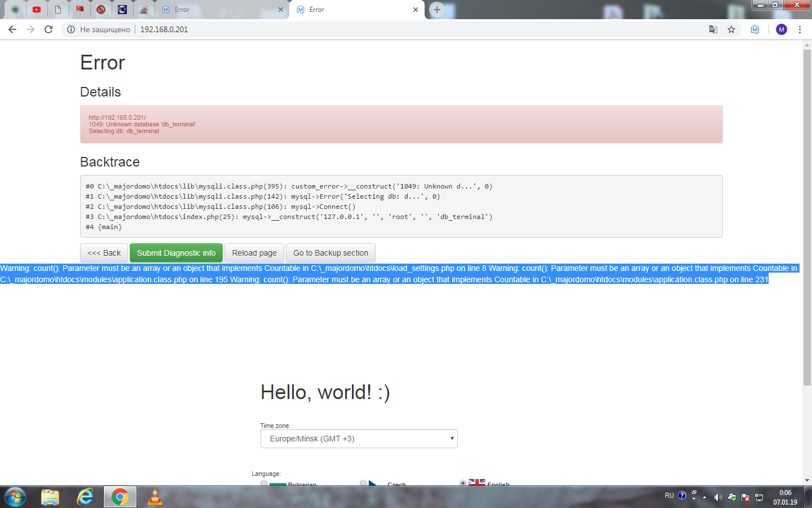Switch to the green clover pinned tab

(15, 10)
